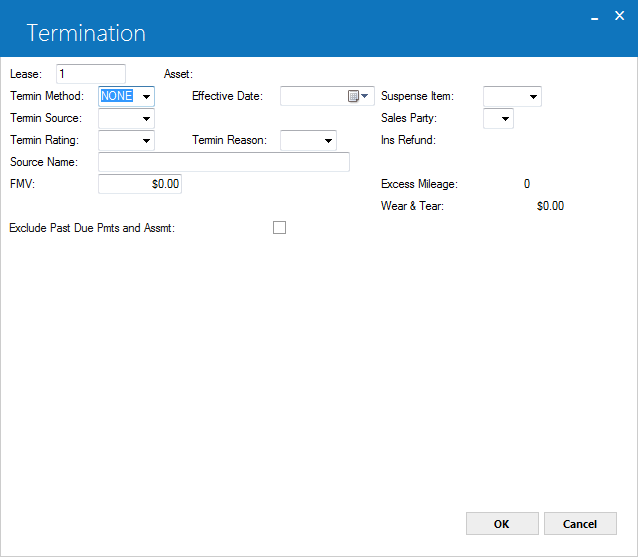Expand the Termin Method dropdown arrow
This screenshot has height=557, width=638.
coord(146,96)
